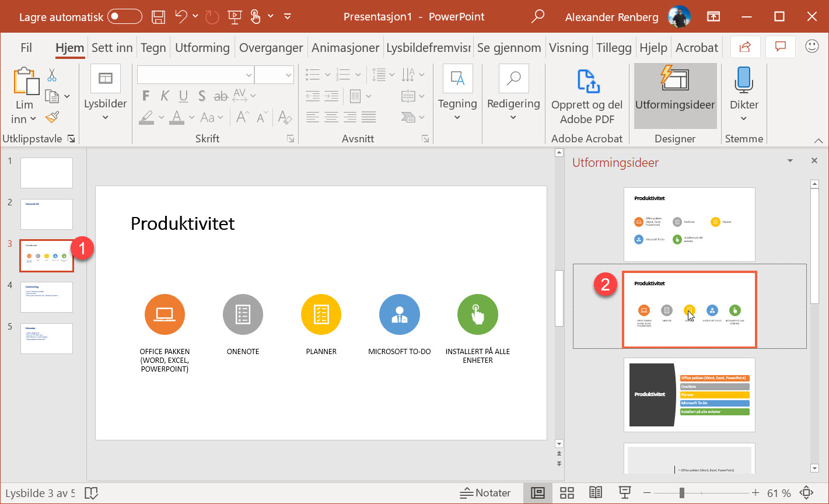Open the search tool in title bar
Screen dimensions: 829x504
[x=537, y=16]
